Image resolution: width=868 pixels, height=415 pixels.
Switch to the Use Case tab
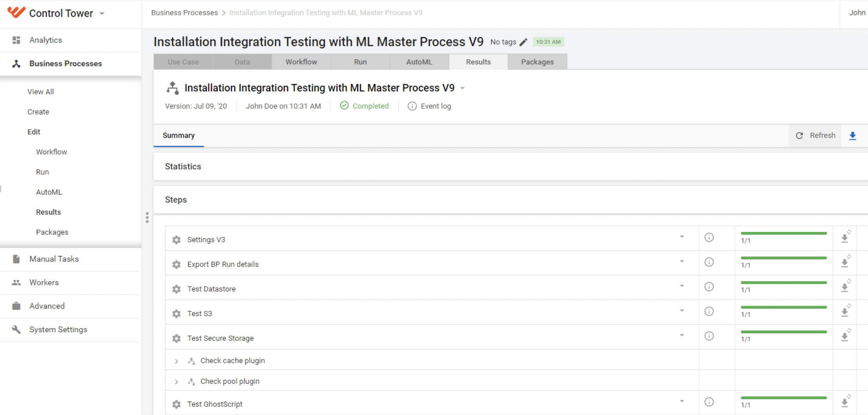[x=183, y=62]
